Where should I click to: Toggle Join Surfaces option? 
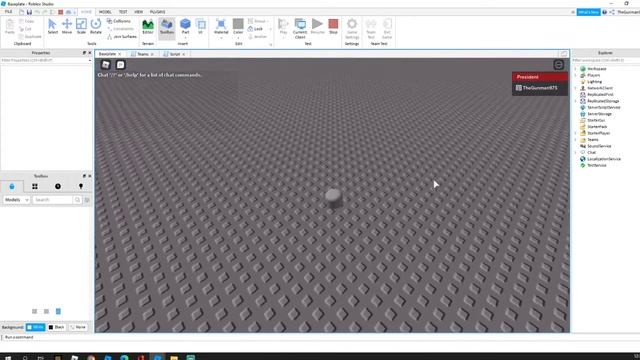tap(122, 37)
